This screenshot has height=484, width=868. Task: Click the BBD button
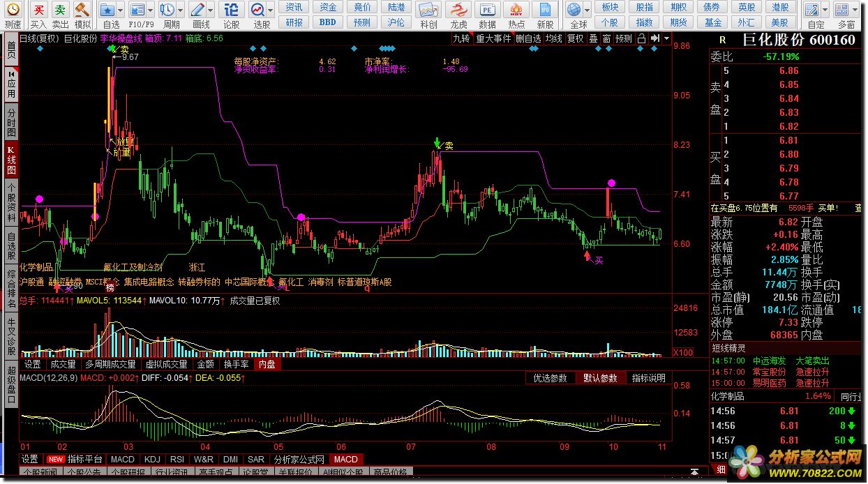[328, 22]
